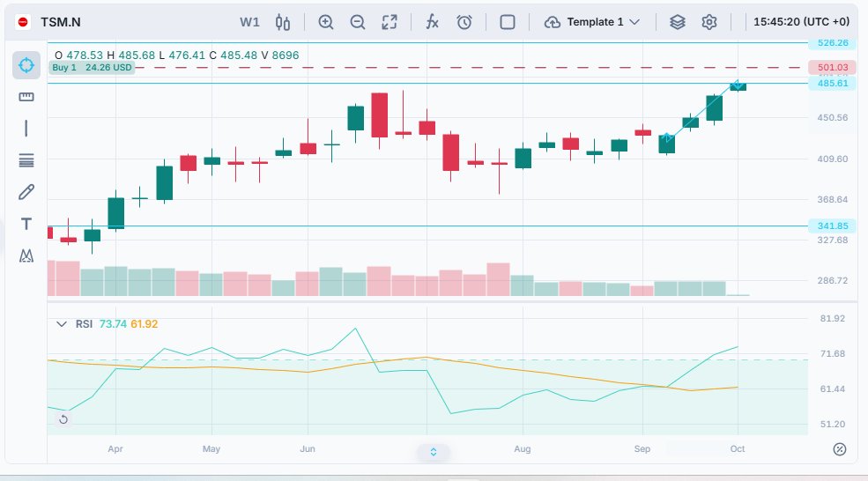
Task: Select the horizontal lines tool
Action: 26,160
